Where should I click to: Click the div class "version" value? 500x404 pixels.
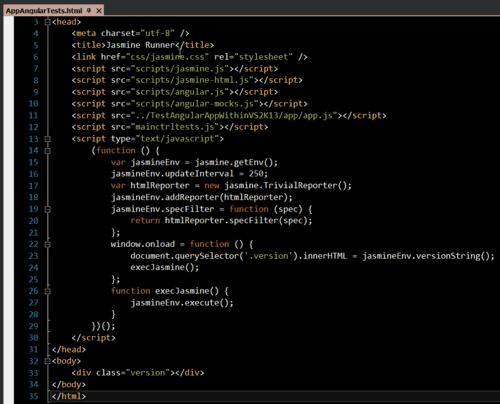pyautogui.click(x=148, y=373)
